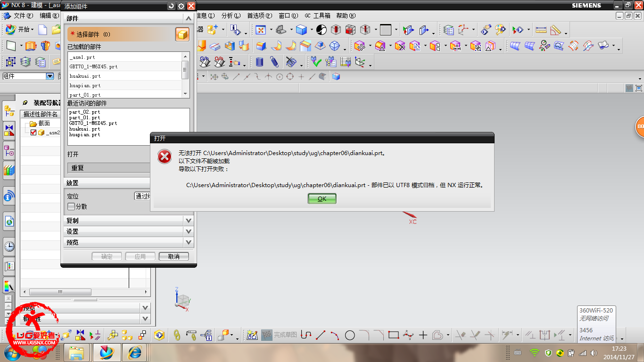The image size is (644, 362).
Task: Click the snap center circle icon
Action: tap(279, 76)
